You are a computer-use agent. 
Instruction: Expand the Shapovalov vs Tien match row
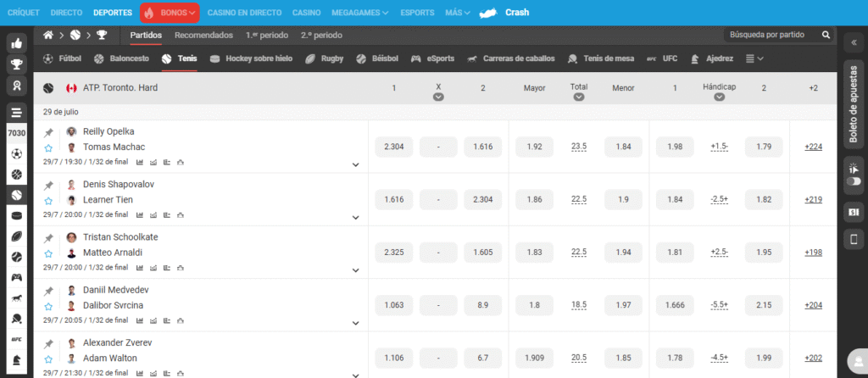(x=356, y=218)
